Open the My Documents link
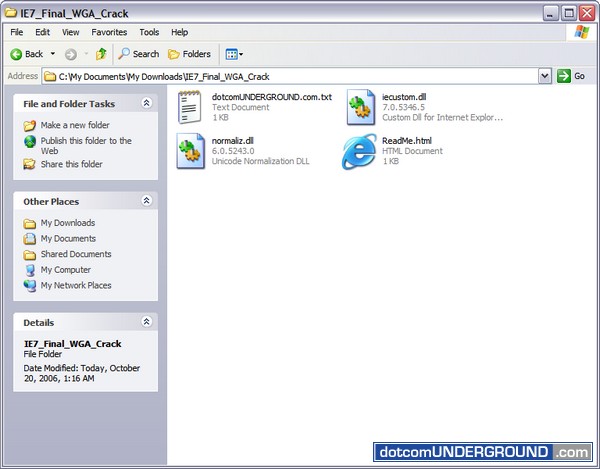This screenshot has width=600, height=469. pyautogui.click(x=68, y=239)
